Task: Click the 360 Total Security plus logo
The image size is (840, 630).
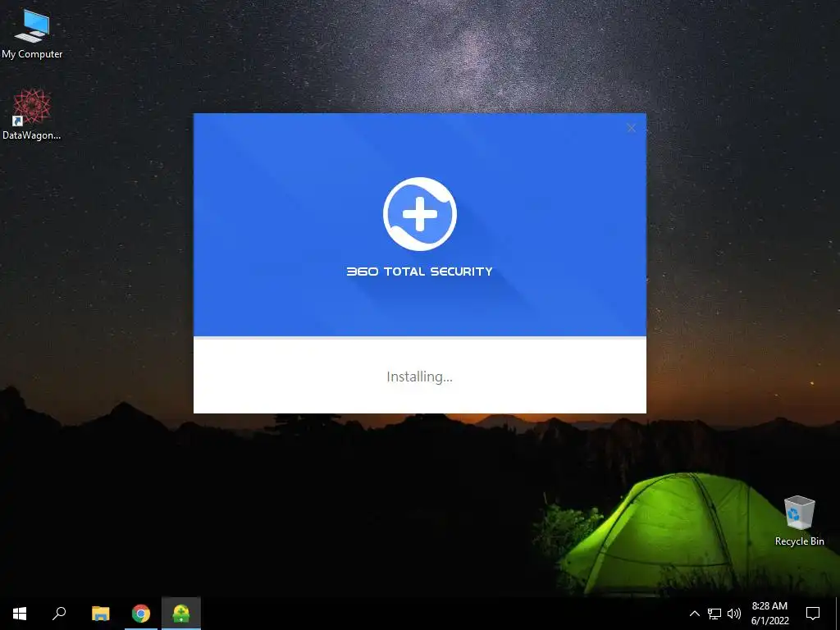Action: pyautogui.click(x=420, y=214)
